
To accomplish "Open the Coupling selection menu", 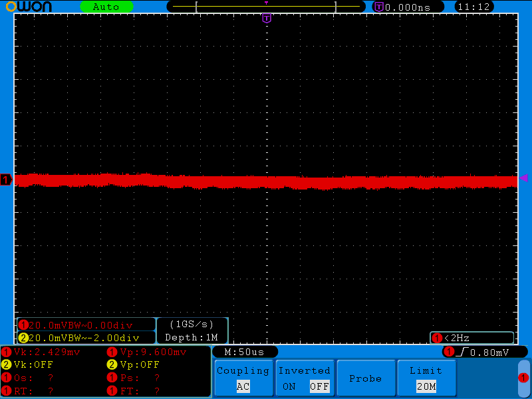I will coord(243,370).
